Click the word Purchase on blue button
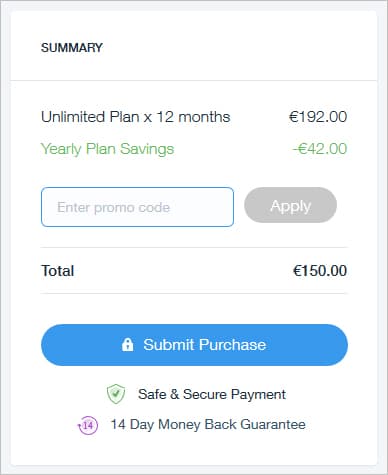The height and width of the screenshot is (475, 388). (x=233, y=345)
